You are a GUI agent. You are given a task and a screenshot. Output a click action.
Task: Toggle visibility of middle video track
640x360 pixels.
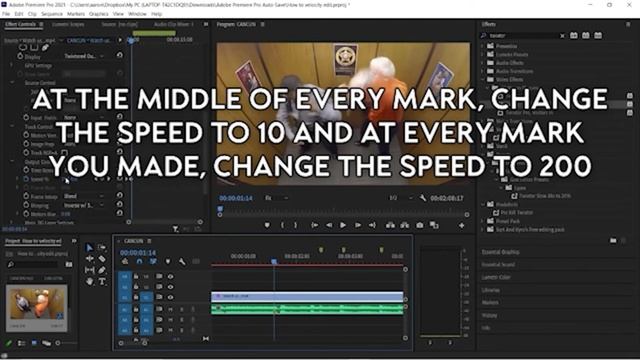(170, 287)
